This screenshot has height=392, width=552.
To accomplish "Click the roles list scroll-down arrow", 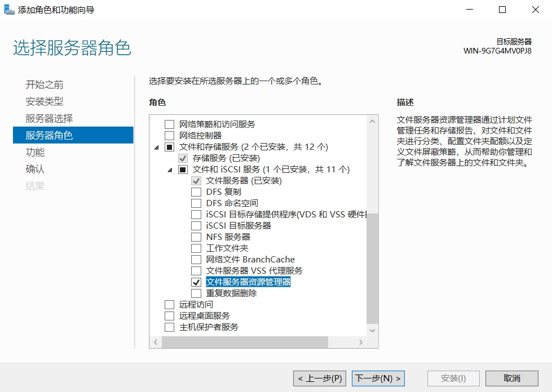I will coord(372,331).
